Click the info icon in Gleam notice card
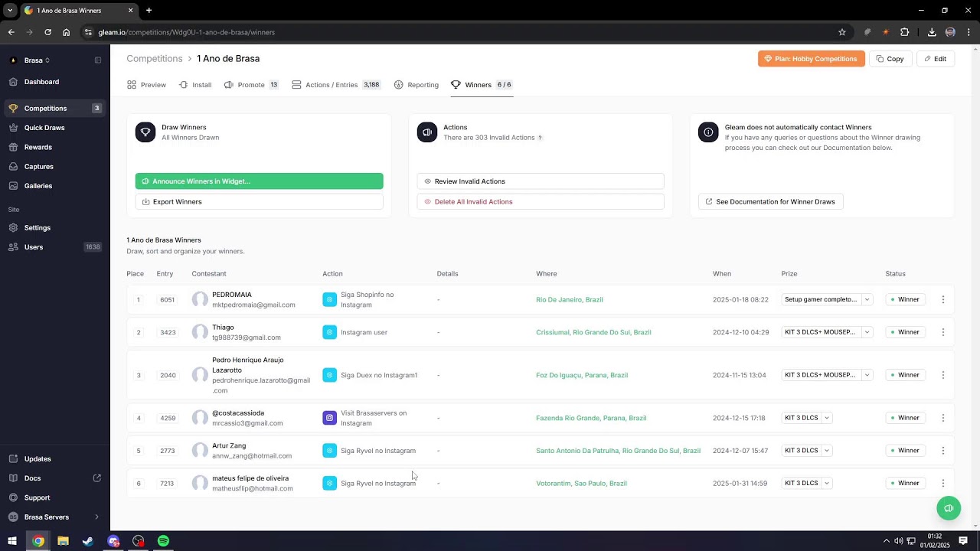 pyautogui.click(x=708, y=132)
